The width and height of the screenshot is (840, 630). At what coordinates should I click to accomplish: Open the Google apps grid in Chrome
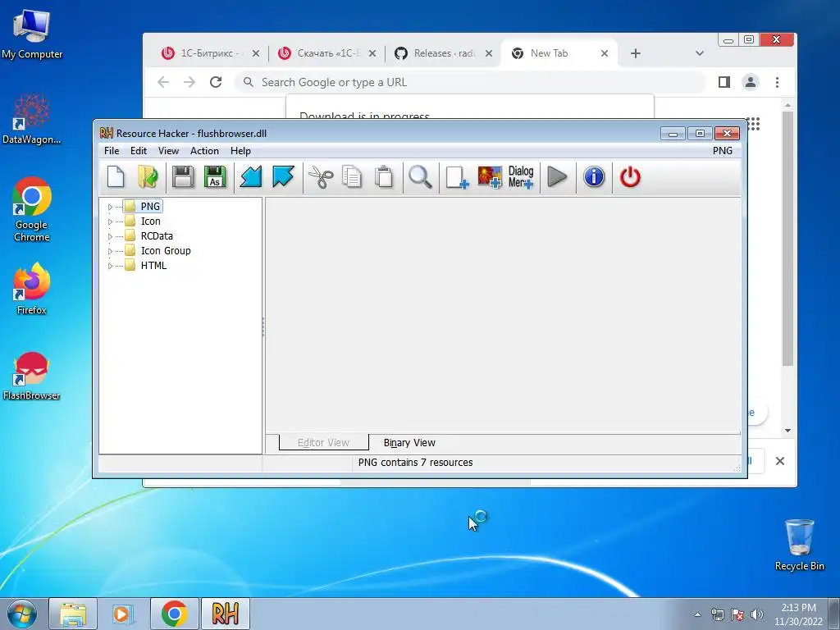[x=754, y=125]
